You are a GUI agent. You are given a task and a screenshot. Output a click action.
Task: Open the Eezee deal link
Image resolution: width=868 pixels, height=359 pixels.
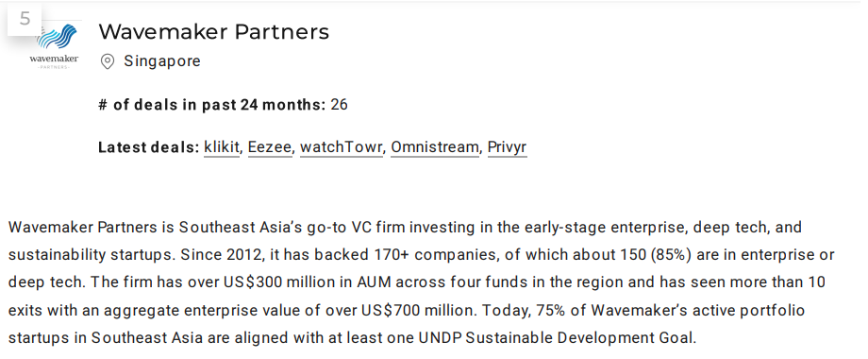coord(270,147)
